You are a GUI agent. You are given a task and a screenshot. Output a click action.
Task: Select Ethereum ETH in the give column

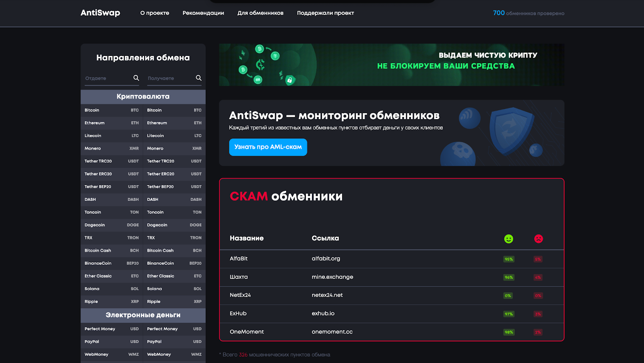pyautogui.click(x=111, y=123)
